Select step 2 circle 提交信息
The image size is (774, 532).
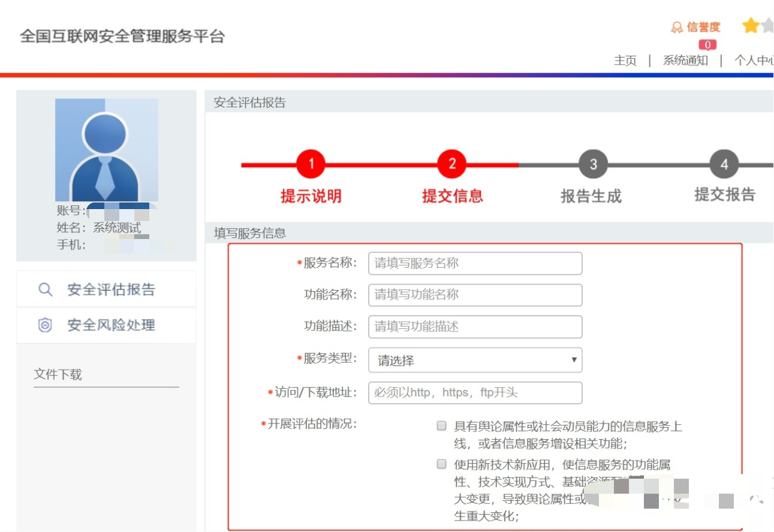452,164
